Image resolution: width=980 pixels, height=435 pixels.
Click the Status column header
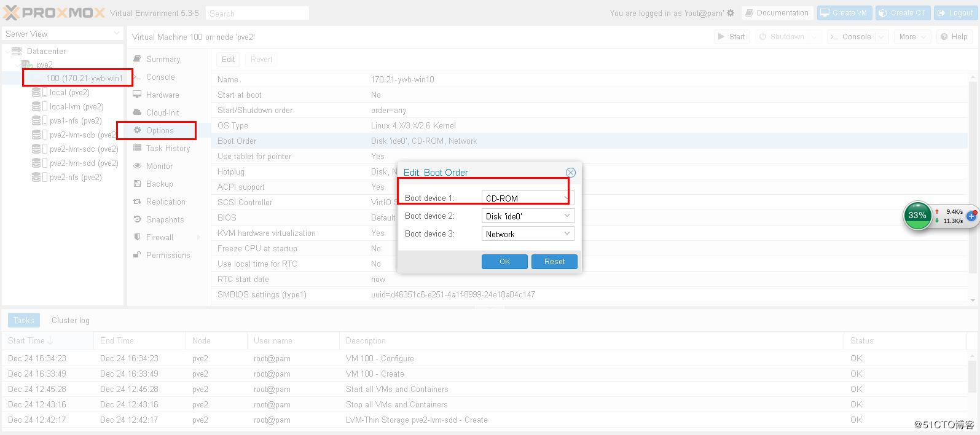tap(905, 341)
